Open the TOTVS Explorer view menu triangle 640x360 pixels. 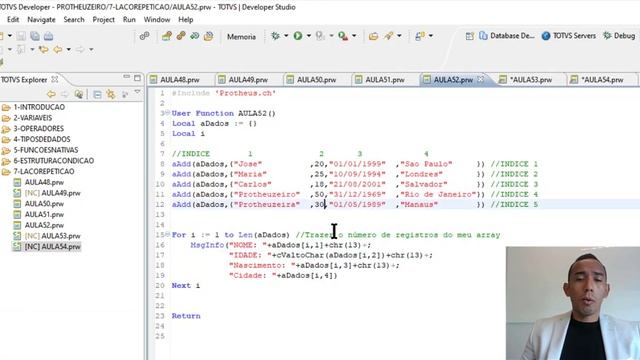click(x=138, y=92)
